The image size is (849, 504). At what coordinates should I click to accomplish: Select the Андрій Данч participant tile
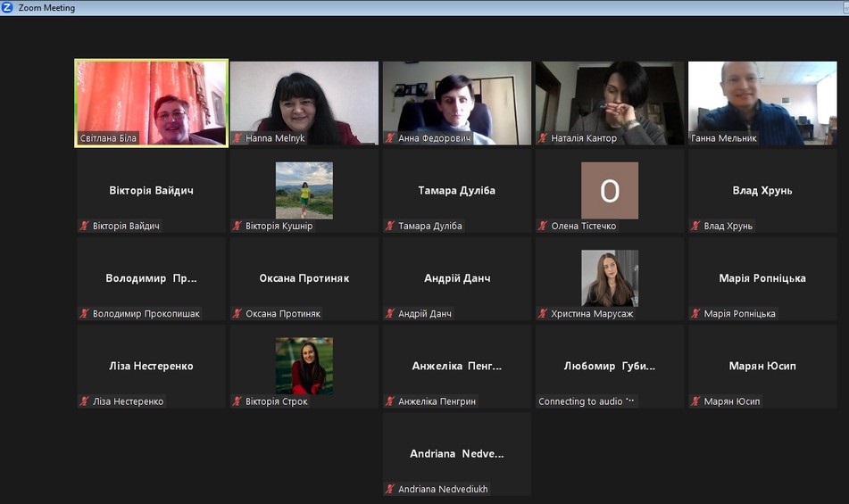point(457,278)
